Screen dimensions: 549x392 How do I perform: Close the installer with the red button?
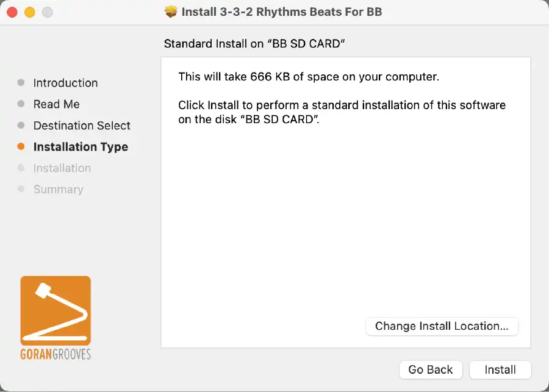tap(12, 12)
